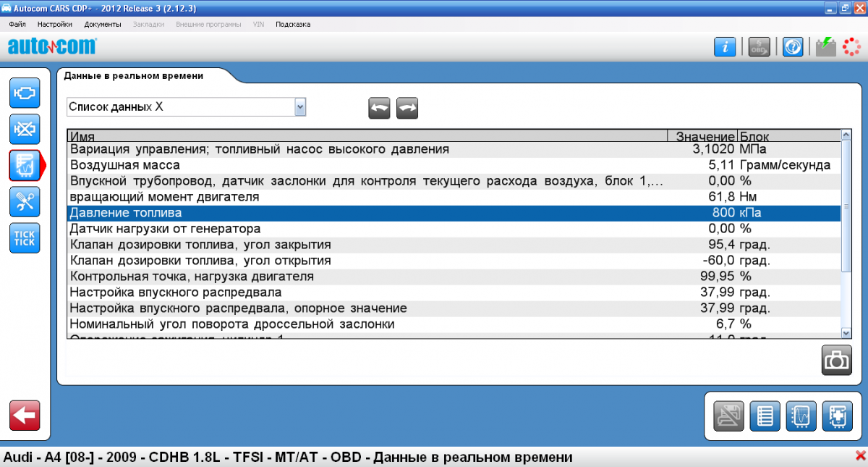The height and width of the screenshot is (467, 868).
Task: Open the 'Список данных X' dropdown
Action: coord(187,107)
